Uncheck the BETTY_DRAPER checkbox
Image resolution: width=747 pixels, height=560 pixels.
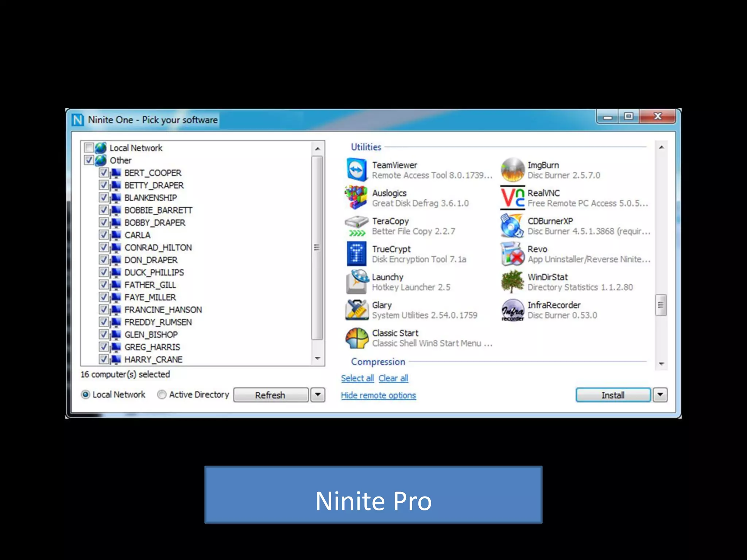(104, 185)
